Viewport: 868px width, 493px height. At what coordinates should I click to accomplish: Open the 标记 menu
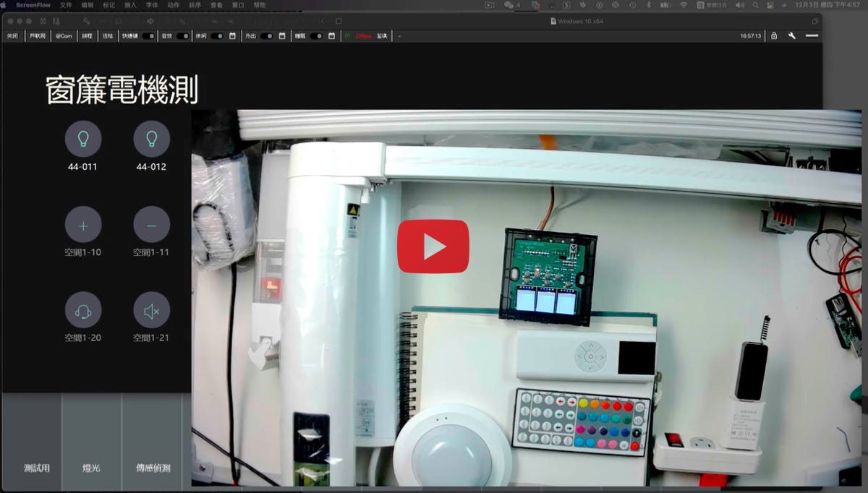coord(109,4)
